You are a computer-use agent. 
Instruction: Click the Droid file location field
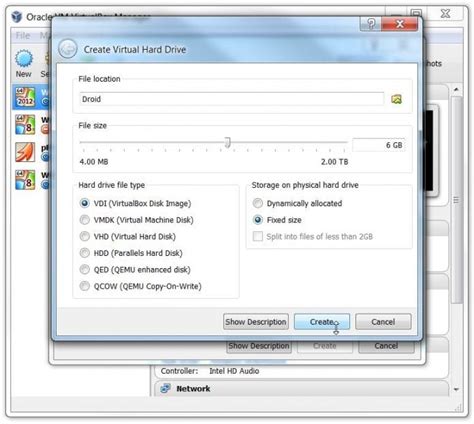(232, 99)
